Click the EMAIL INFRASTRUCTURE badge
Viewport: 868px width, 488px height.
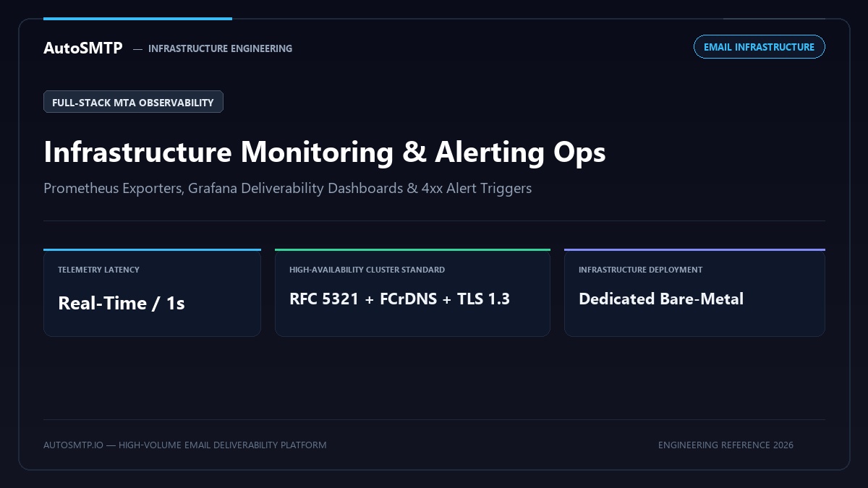[x=759, y=47]
